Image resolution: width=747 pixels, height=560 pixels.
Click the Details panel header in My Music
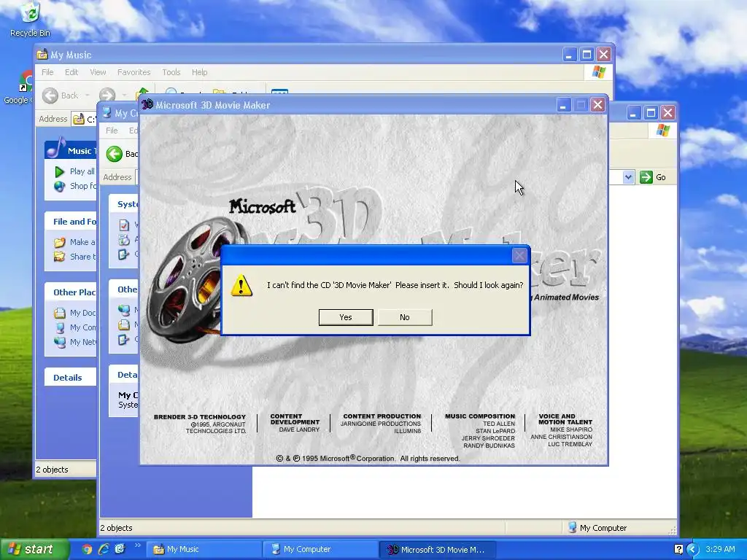pos(71,377)
